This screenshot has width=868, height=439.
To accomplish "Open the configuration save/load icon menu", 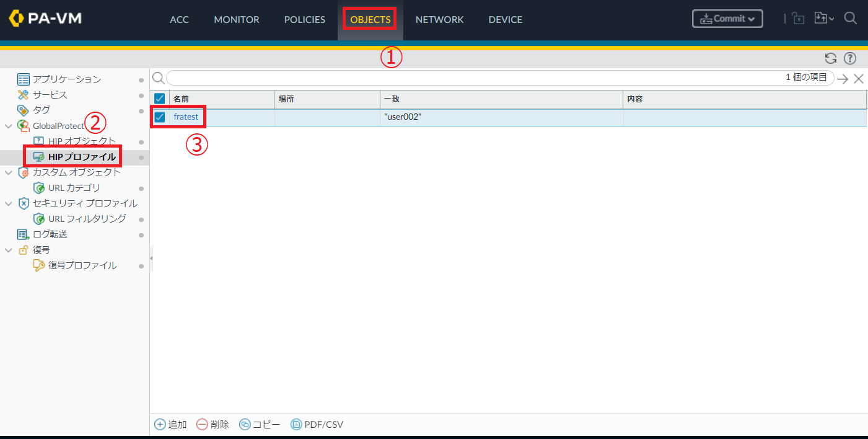I will 823,19.
